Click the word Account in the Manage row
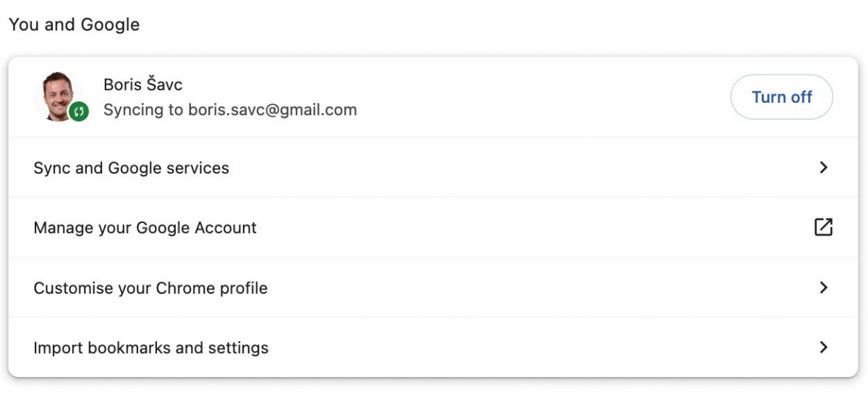Viewport: 868px width, 393px height. [226, 228]
